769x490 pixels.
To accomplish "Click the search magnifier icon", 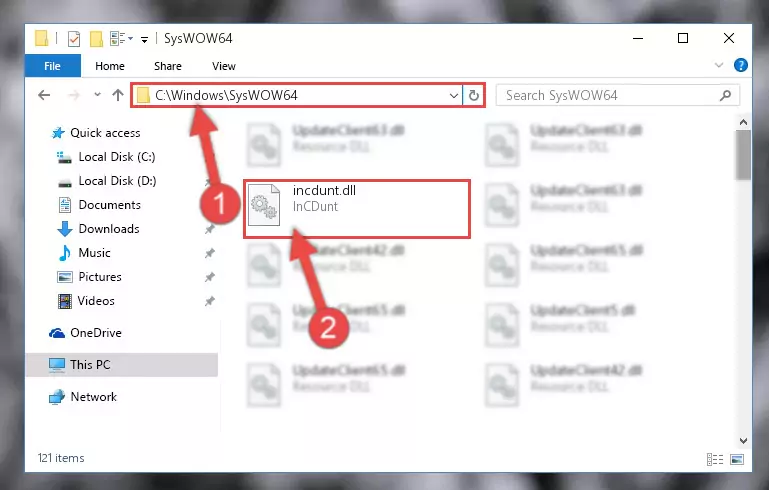I will (725, 95).
